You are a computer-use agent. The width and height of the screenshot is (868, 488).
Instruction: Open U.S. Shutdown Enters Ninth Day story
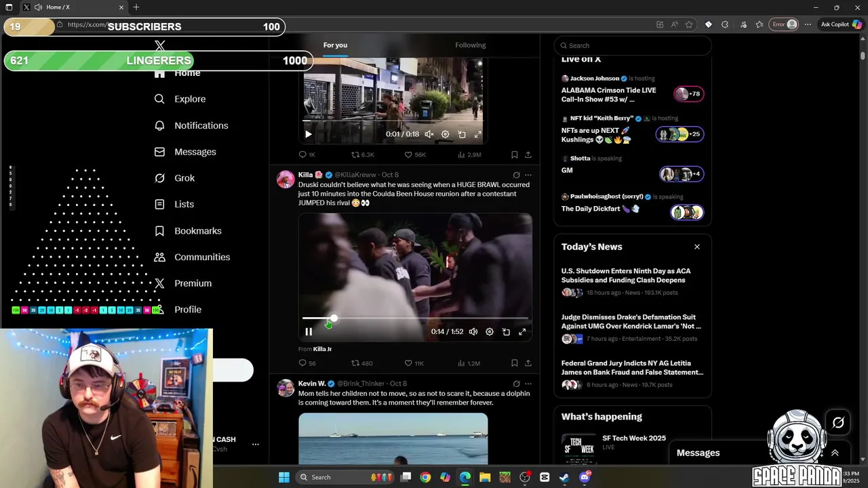tap(632, 281)
